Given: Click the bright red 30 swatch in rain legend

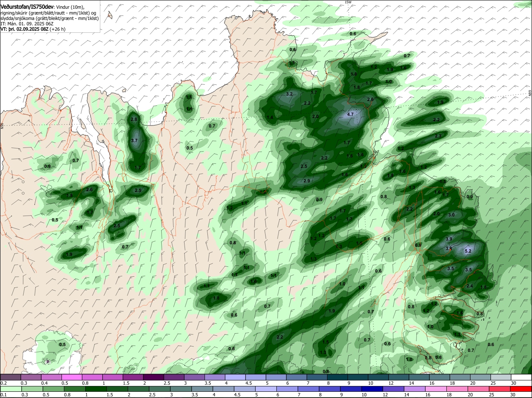Looking at the screenshot, I should point(521,389).
